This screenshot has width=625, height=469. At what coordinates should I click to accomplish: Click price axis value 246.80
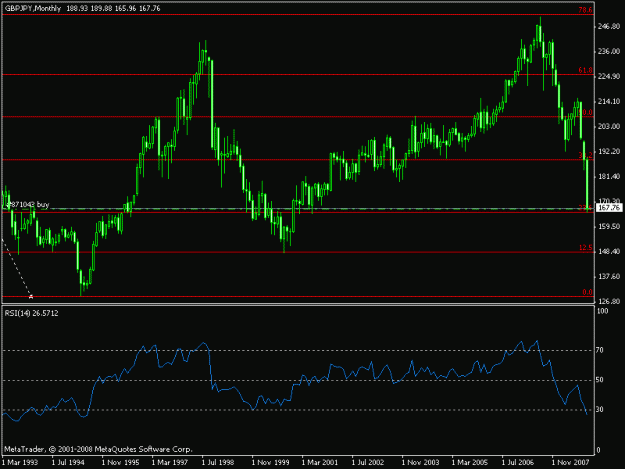pos(609,26)
